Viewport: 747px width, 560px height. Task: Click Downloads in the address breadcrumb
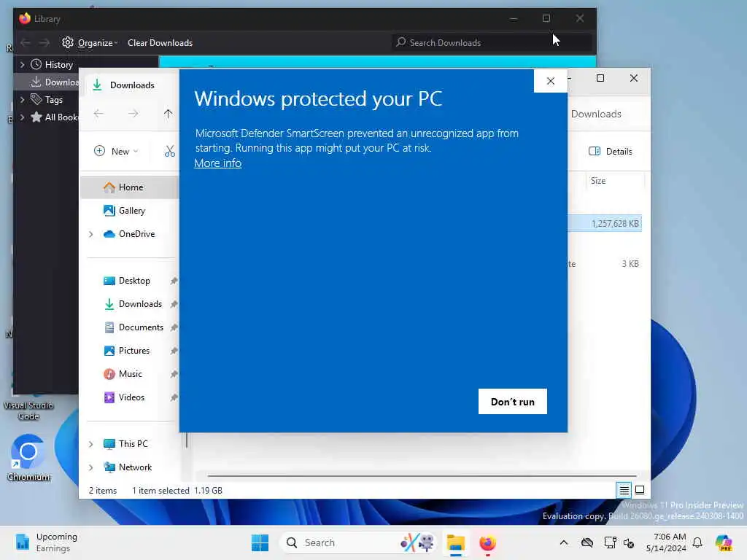tap(596, 114)
